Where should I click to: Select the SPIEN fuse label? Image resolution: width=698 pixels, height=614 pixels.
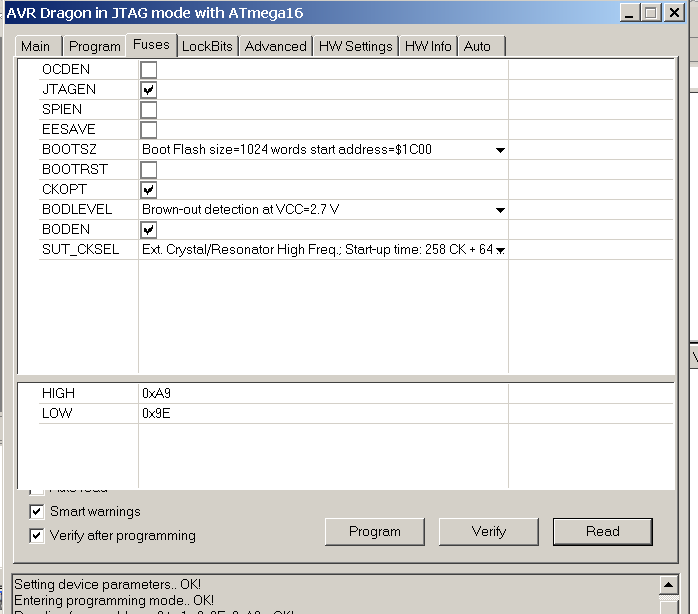tap(62, 110)
